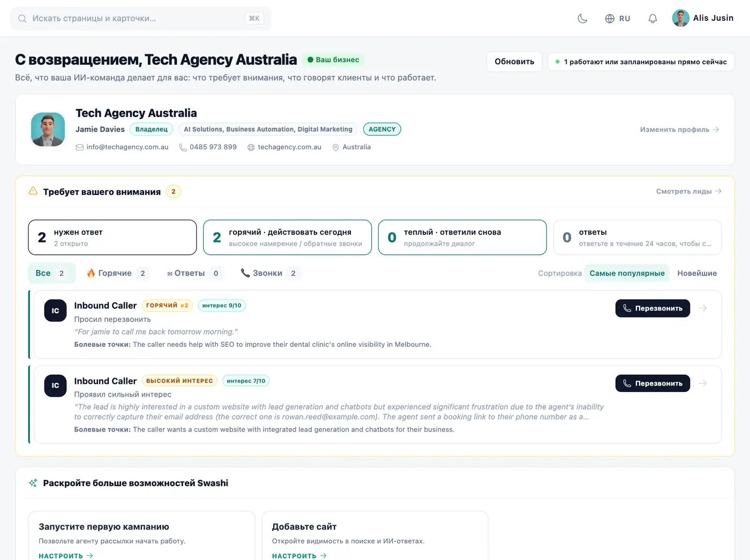Switch to the Все tab
This screenshot has width=750, height=560.
pyautogui.click(x=51, y=273)
